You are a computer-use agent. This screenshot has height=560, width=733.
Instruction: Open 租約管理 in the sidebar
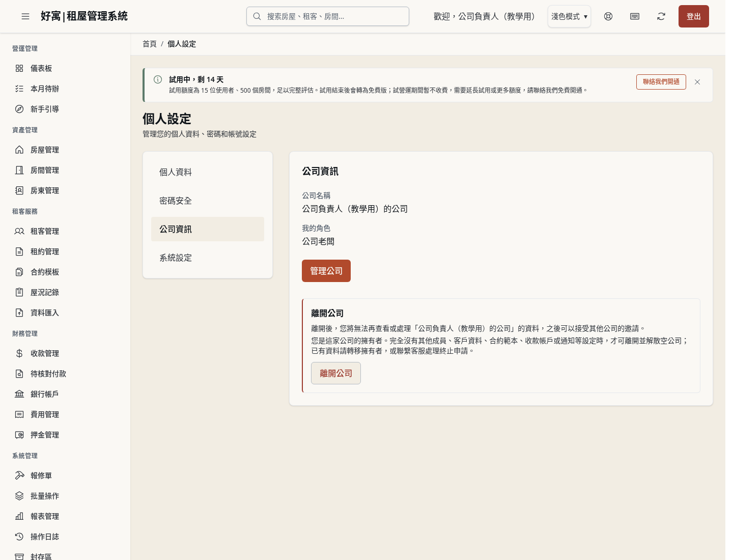click(x=65, y=251)
